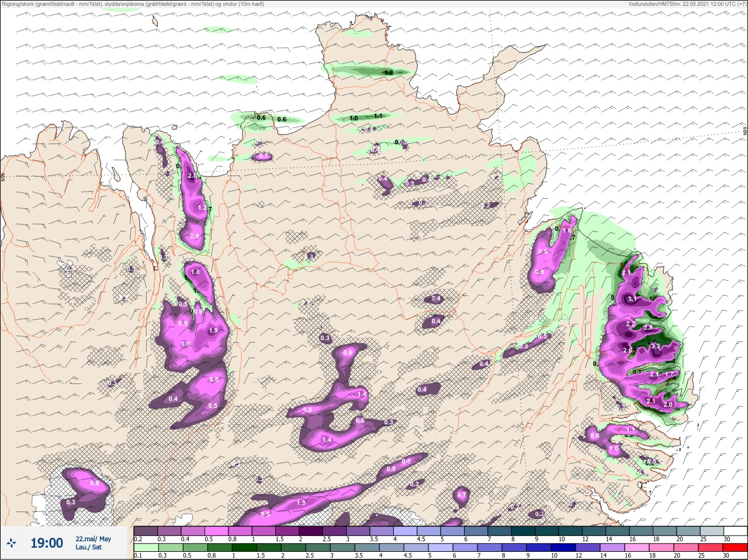Select the white swatch labeled 30 in upper legend row

pos(735,531)
